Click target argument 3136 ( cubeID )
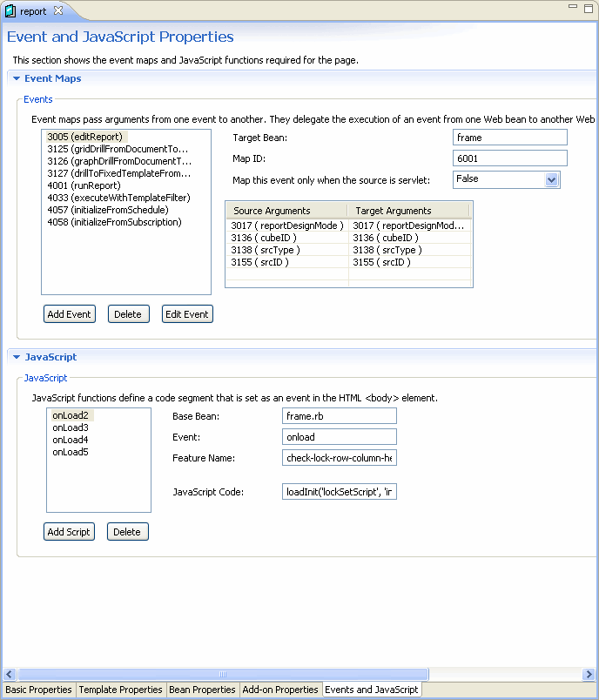The height and width of the screenshot is (700, 599). coord(409,238)
